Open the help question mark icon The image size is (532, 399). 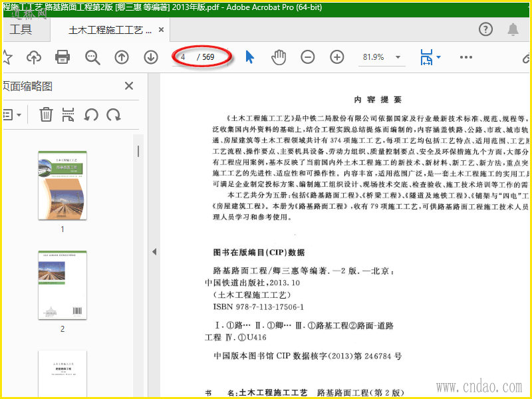pos(486,29)
